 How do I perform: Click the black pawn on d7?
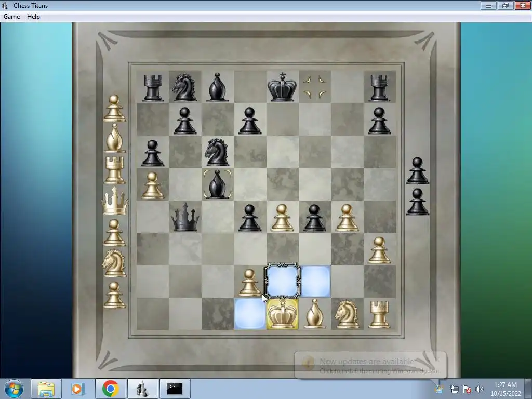pyautogui.click(x=250, y=121)
